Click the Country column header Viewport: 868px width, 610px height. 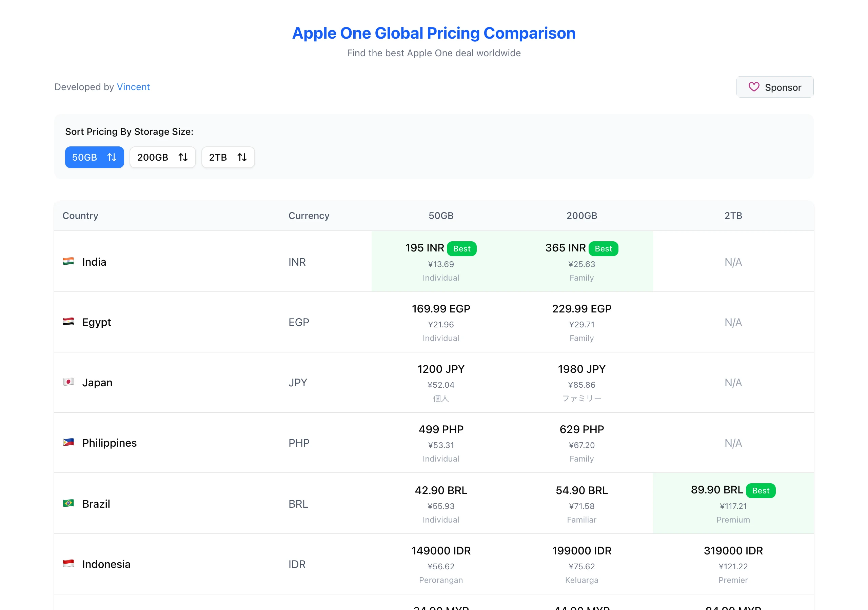coord(80,216)
